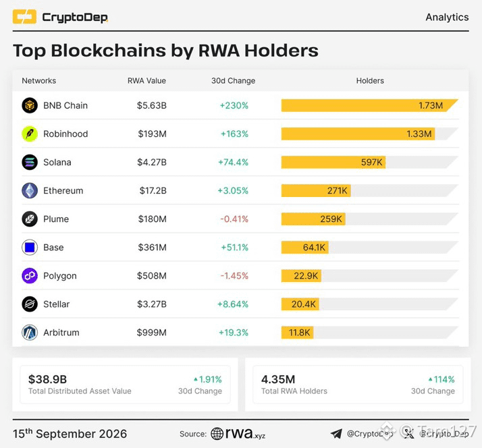Select the Networks column header

(x=39, y=81)
